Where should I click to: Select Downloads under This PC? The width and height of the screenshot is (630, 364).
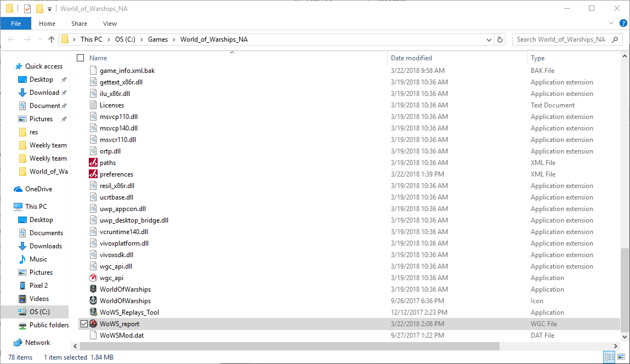46,246
